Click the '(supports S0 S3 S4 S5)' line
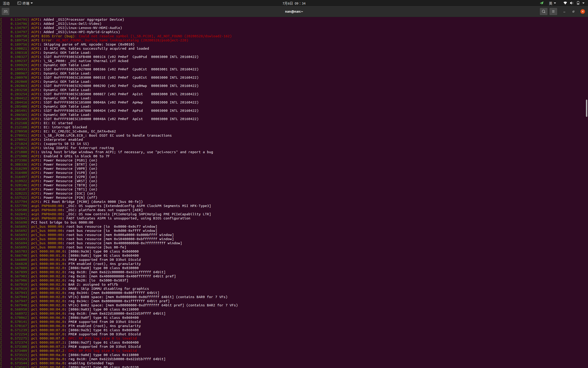588x368 pixels. (x=45, y=144)
